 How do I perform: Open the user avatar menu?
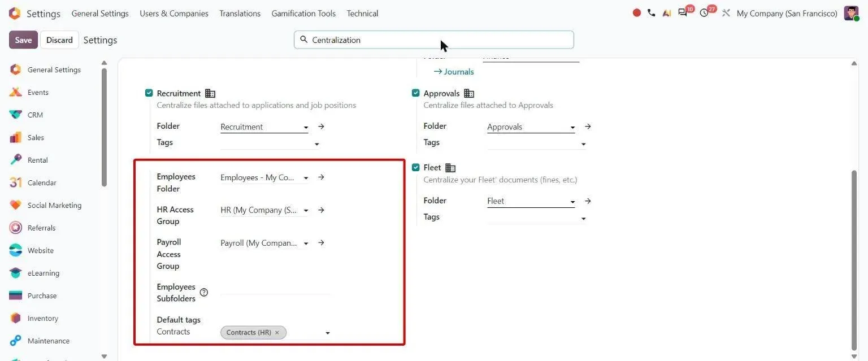tap(852, 13)
